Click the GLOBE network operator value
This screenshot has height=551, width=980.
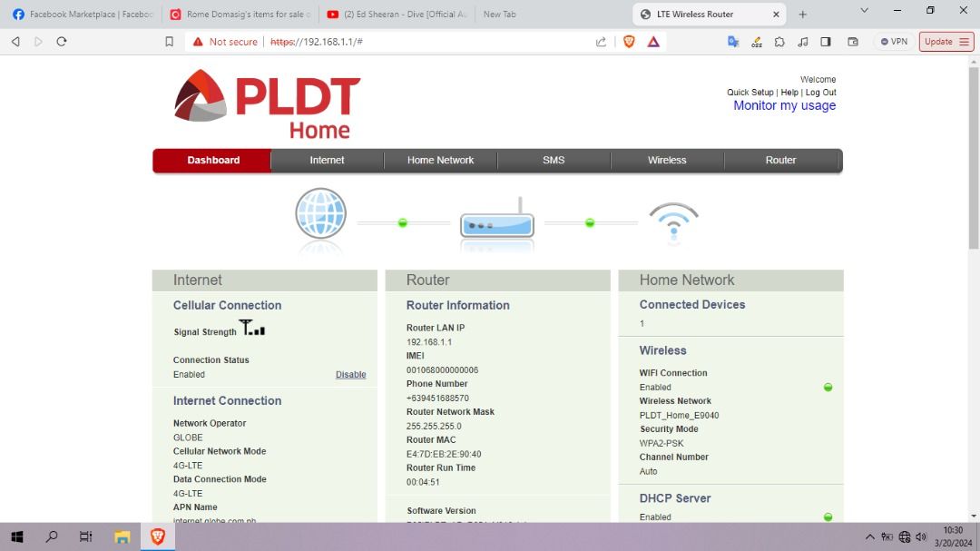click(x=188, y=438)
